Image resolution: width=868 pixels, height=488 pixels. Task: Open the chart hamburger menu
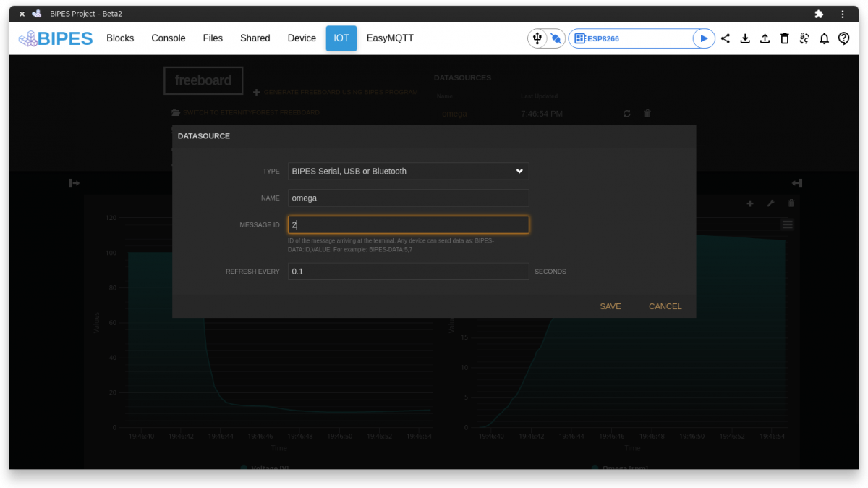[788, 224]
